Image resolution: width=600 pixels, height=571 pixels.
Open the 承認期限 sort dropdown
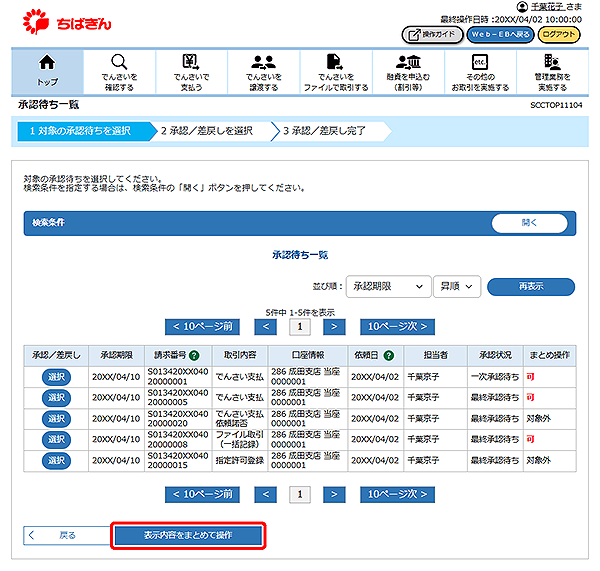[388, 286]
